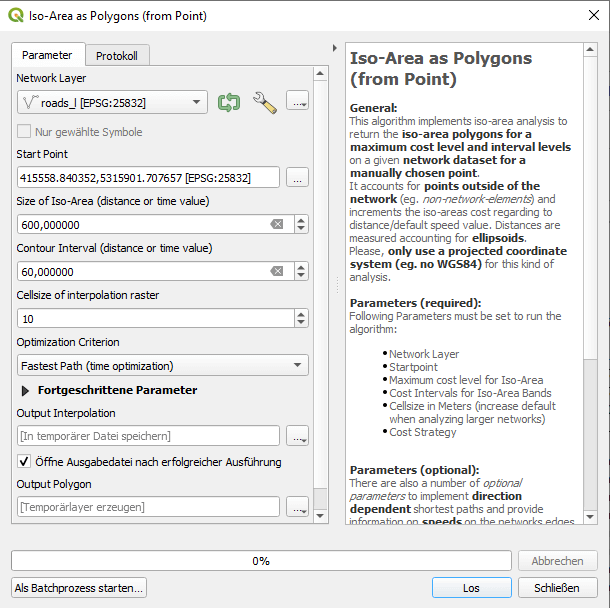Click the iterate over layer green arrows icon
This screenshot has width=610, height=608.
(x=230, y=102)
